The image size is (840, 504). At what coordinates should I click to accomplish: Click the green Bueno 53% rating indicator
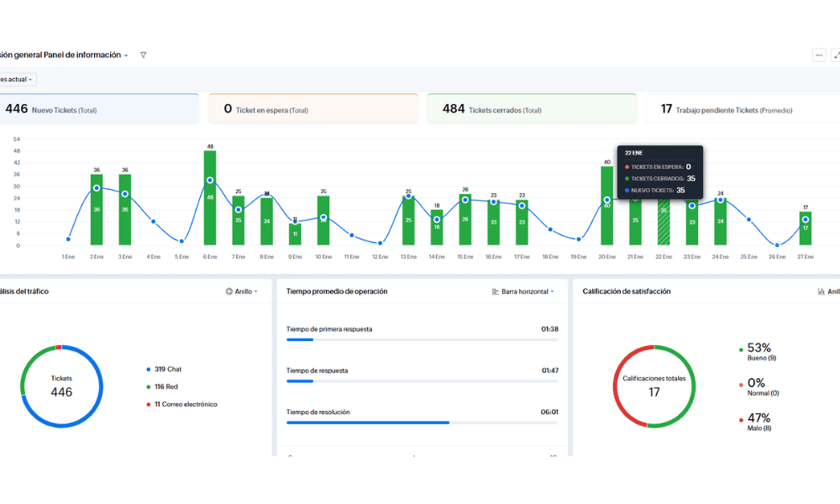click(x=741, y=349)
